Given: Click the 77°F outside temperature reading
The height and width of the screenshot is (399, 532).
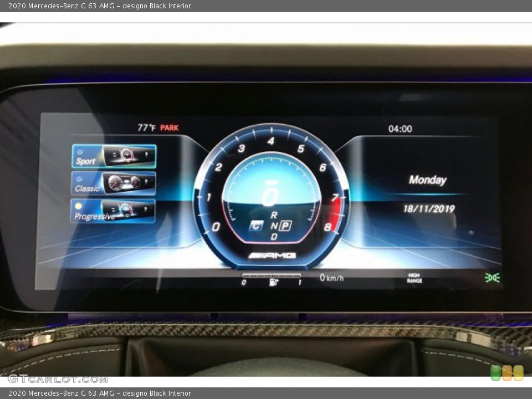Looking at the screenshot, I should pos(146,127).
